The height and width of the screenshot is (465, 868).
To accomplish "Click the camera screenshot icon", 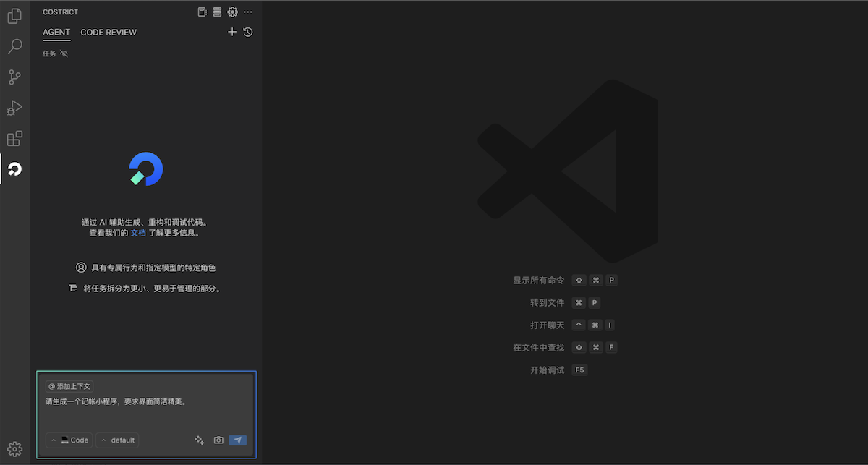I will tap(218, 440).
